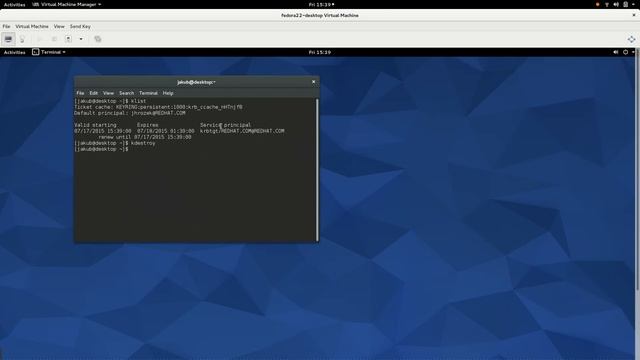Open guest Activities overview
Image resolution: width=640 pixels, height=360 pixels.
pyautogui.click(x=14, y=52)
